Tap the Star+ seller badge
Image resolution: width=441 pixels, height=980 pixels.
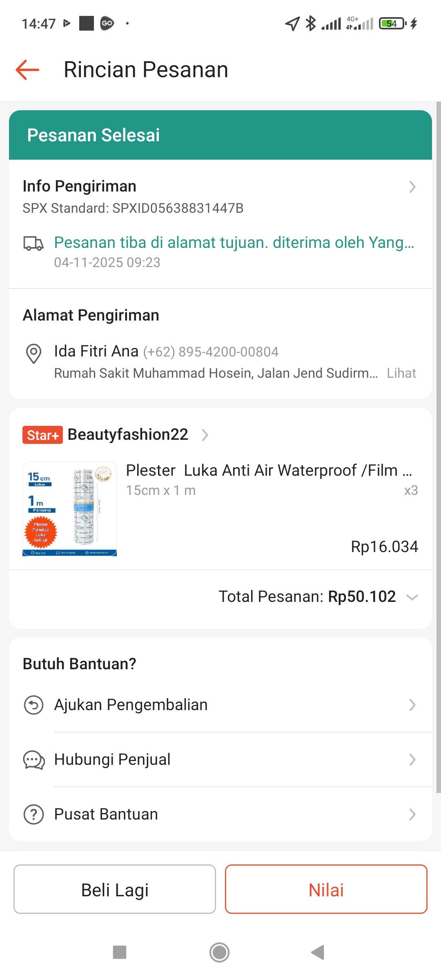(x=42, y=435)
